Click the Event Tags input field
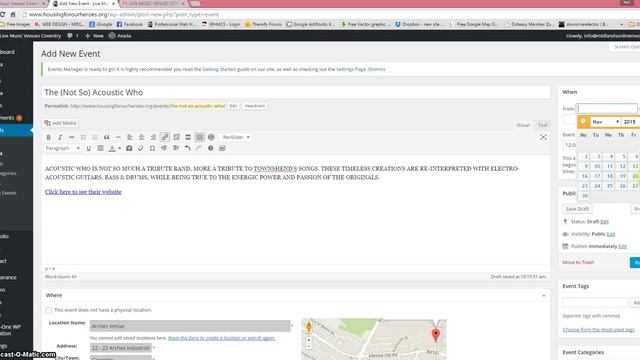This screenshot has width=640, height=360. 595,302
